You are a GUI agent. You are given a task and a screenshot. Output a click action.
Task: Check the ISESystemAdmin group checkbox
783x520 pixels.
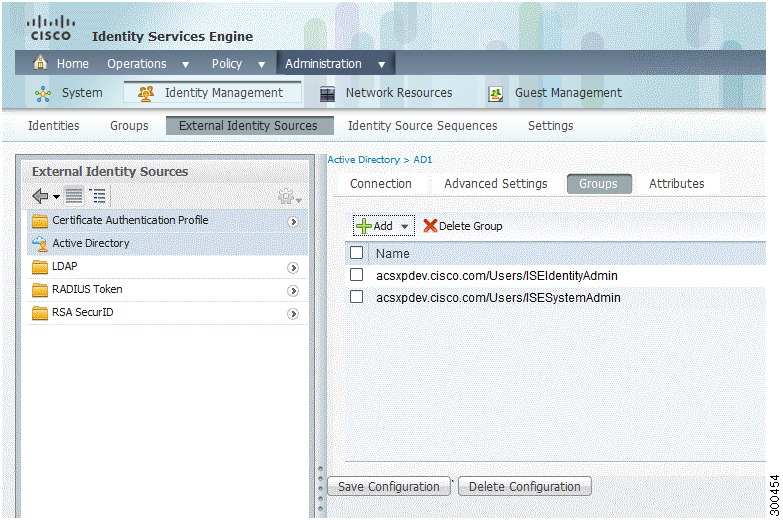(357, 297)
